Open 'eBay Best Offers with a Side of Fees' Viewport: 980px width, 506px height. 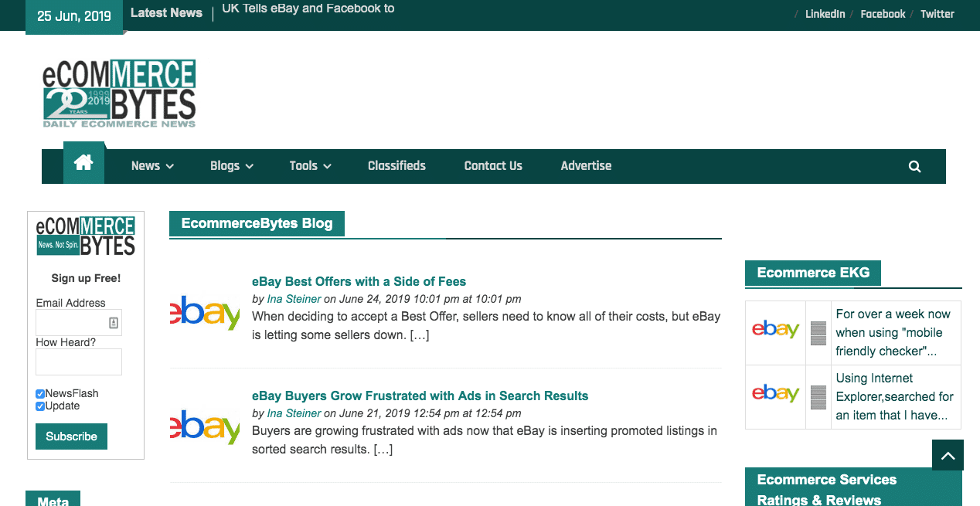pos(359,281)
